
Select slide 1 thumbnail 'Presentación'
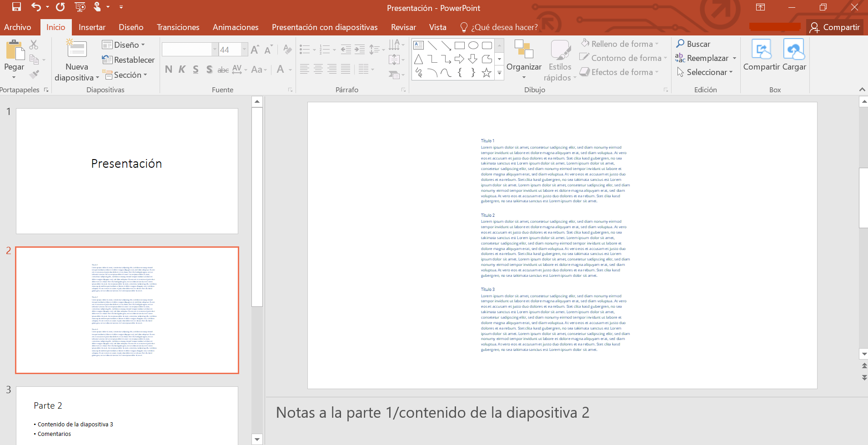click(127, 171)
